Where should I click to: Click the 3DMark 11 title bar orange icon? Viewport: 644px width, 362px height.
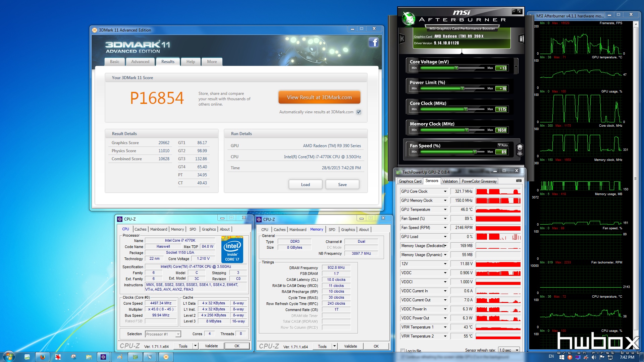coord(95,30)
